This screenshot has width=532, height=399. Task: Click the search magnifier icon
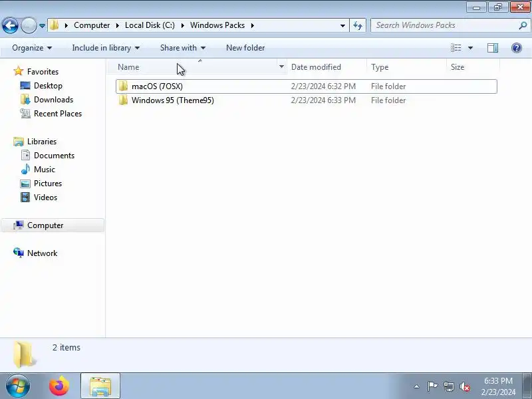tap(523, 25)
